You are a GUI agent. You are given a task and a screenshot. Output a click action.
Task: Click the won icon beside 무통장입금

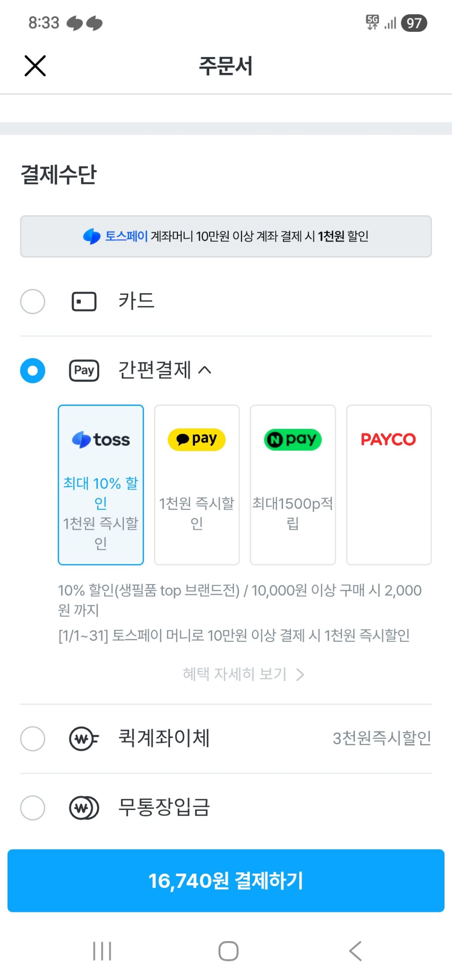(84, 808)
